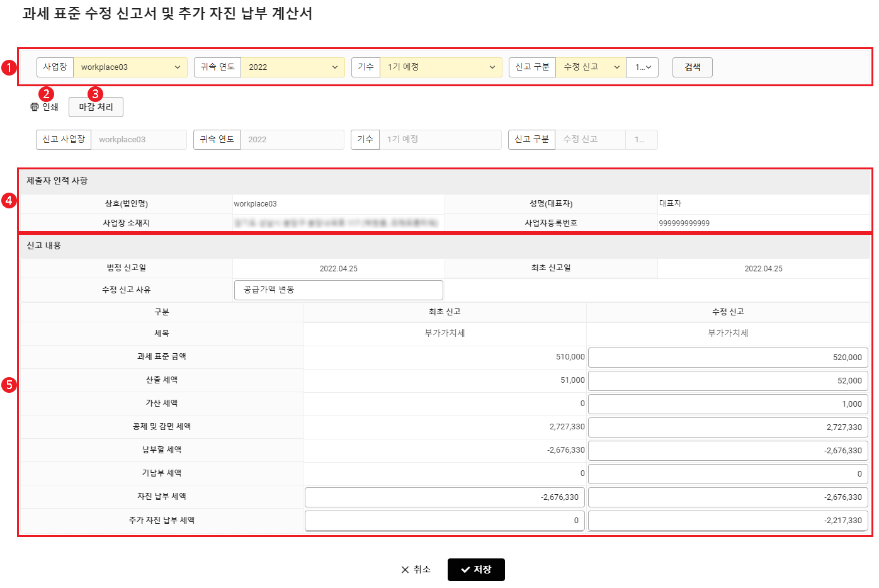Click the amended 납부할 세액 input field
Image resolution: width=879 pixels, height=588 pixels.
pos(728,451)
